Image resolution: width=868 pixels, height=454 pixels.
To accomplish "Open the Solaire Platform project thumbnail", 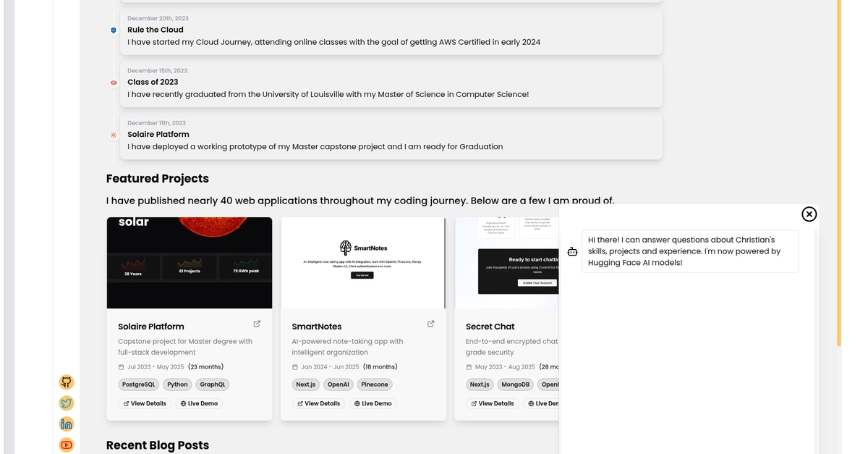I will click(190, 263).
